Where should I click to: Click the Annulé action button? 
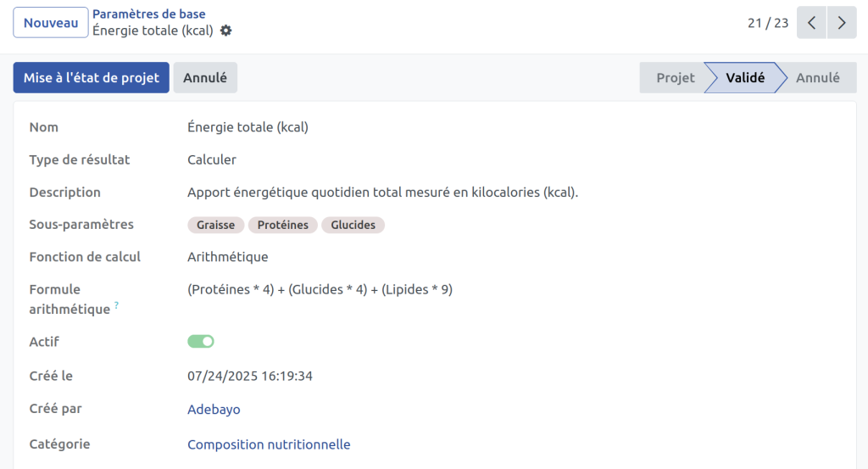[x=205, y=77]
